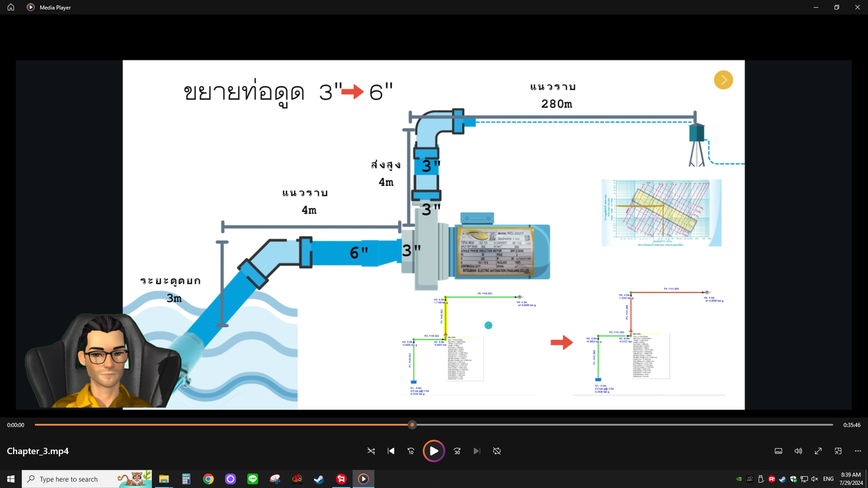Click the Play button
The width and height of the screenshot is (868, 488).
433,451
